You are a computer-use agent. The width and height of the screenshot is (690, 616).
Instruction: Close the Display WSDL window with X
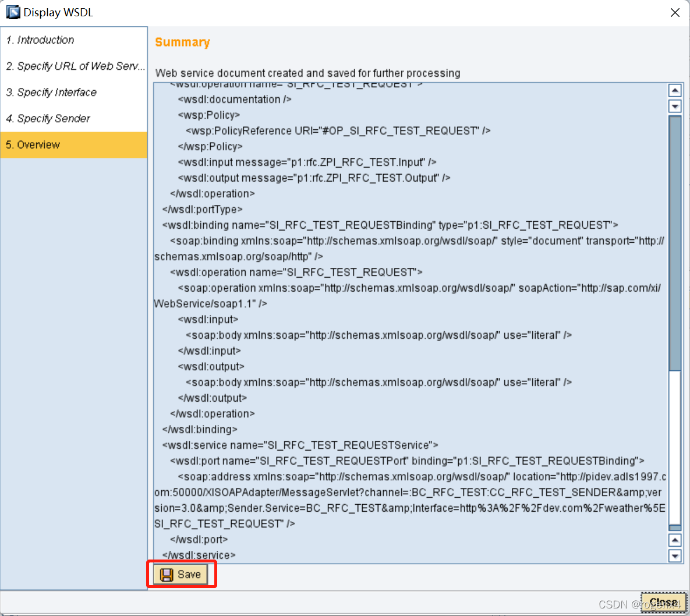[x=675, y=13]
